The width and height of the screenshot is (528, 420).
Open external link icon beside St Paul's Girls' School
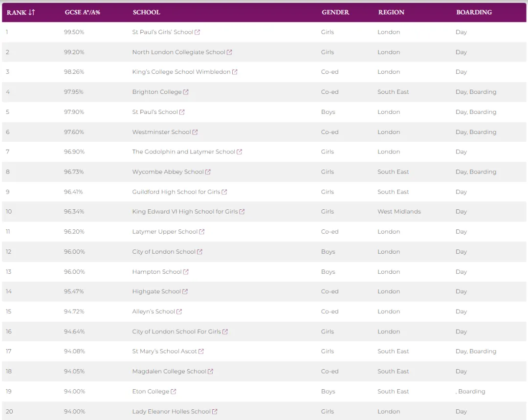[198, 32]
